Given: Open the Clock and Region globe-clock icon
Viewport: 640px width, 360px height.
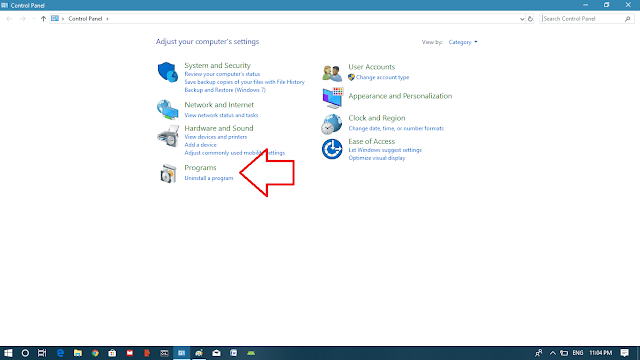Looking at the screenshot, I should (331, 124).
